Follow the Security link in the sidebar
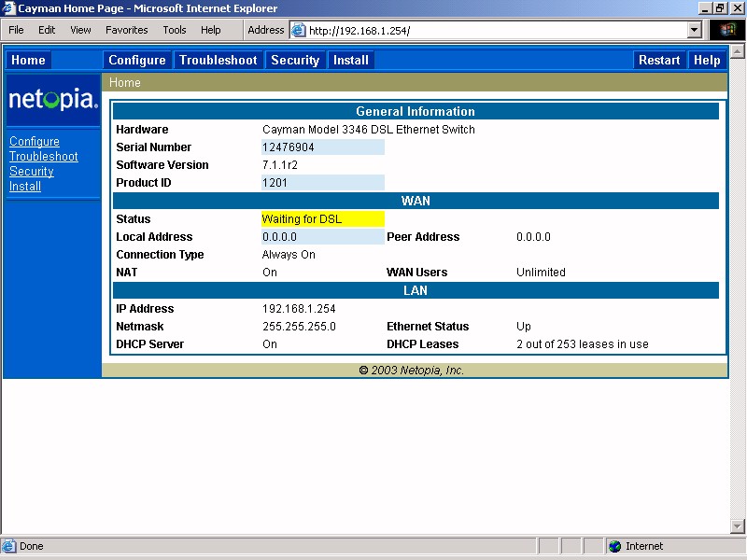Image resolution: width=747 pixels, height=560 pixels. click(x=32, y=171)
